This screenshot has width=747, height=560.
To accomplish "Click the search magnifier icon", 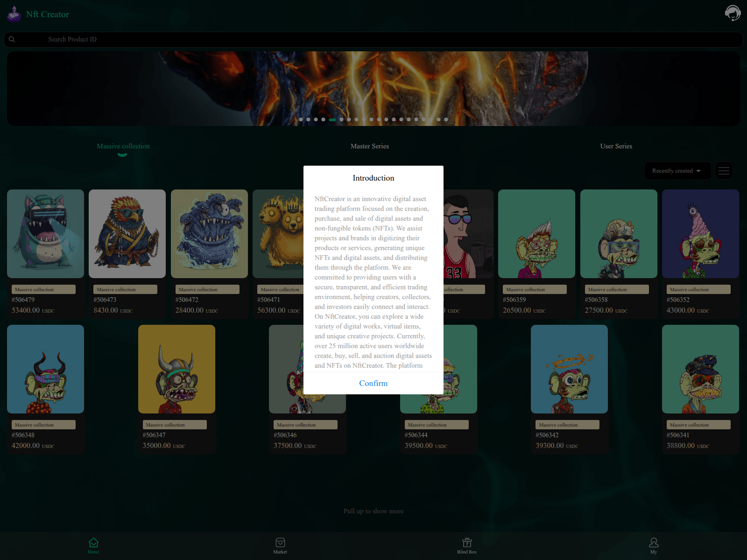I will click(x=12, y=39).
